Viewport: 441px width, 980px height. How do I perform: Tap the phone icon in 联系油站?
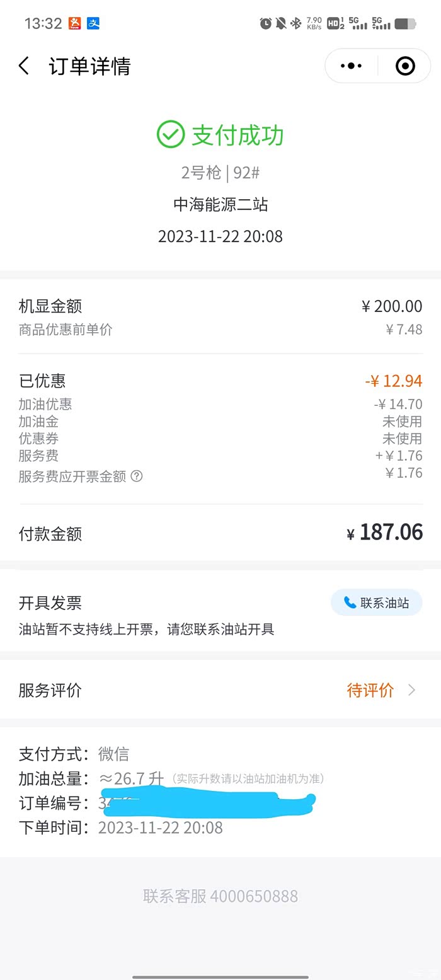(350, 603)
